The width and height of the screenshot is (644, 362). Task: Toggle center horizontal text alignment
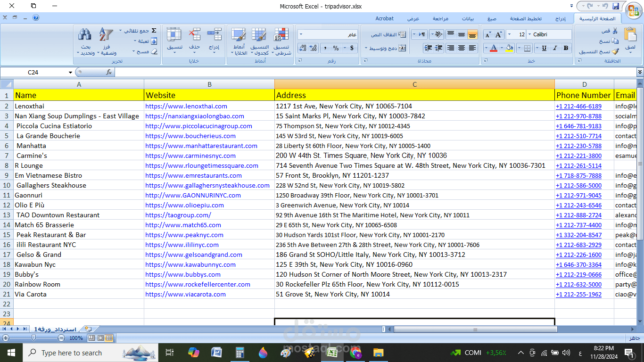(x=461, y=48)
